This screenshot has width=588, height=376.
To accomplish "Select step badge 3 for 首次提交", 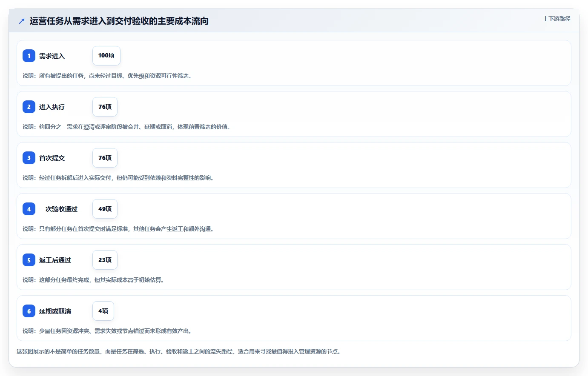I will (x=29, y=158).
